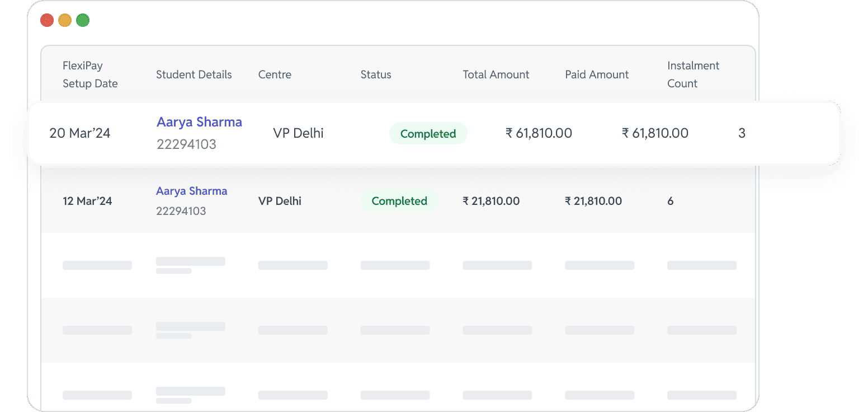Click the red close window button
Image resolution: width=868 pixels, height=412 pixels.
coord(47,21)
